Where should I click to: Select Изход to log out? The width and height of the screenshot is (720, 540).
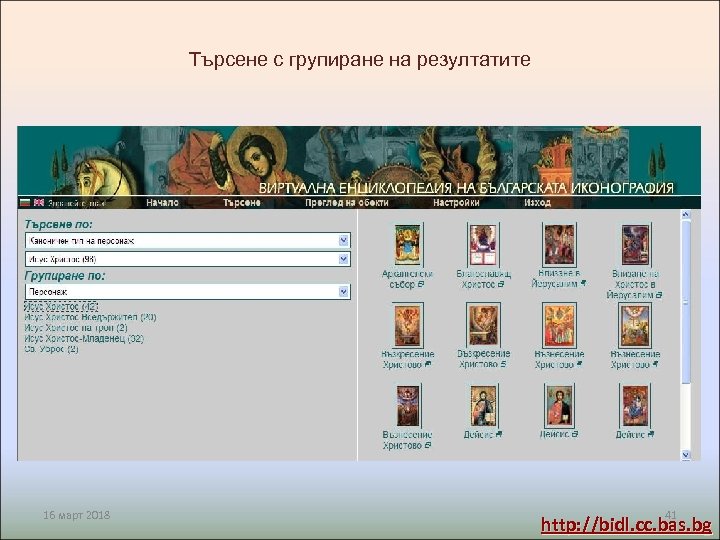tap(537, 202)
